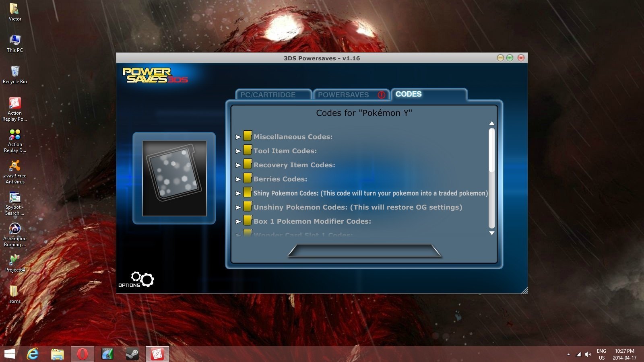Image resolution: width=644 pixels, height=362 pixels.
Task: Open Opera browser from the taskbar
Action: pos(83,354)
